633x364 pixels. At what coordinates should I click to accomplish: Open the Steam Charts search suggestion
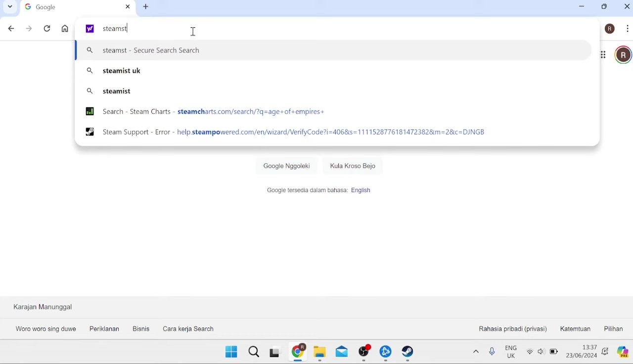pyautogui.click(x=334, y=111)
